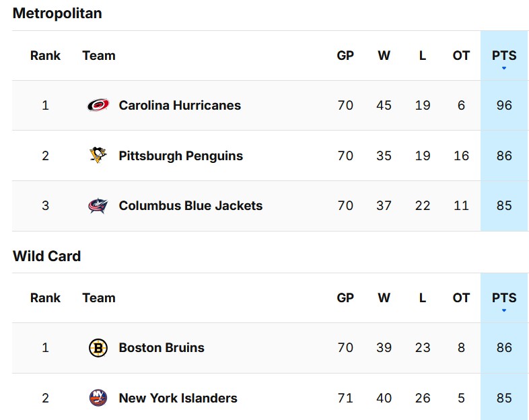The image size is (529, 420).
Task: Click the Carolina Hurricanes team logo
Action: pyautogui.click(x=98, y=105)
